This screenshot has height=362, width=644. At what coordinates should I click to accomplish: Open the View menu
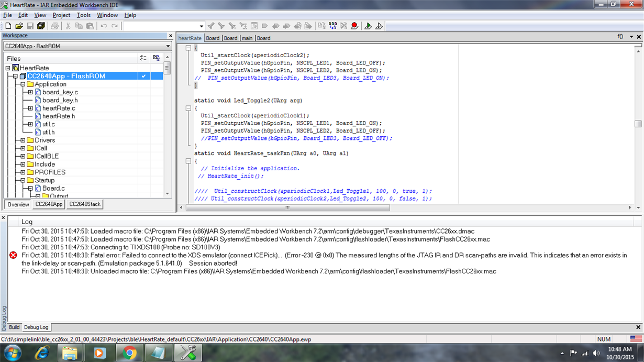[40, 15]
